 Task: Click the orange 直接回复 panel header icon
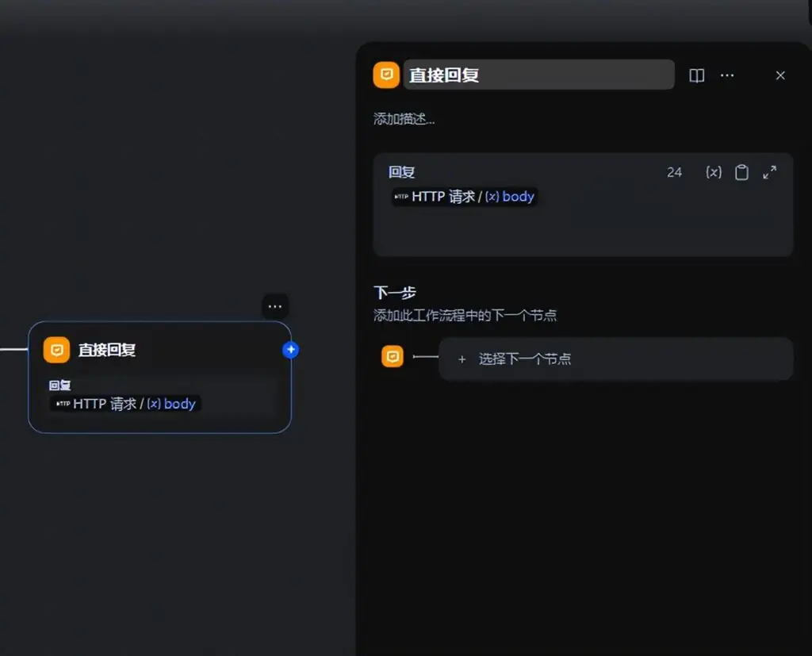386,75
